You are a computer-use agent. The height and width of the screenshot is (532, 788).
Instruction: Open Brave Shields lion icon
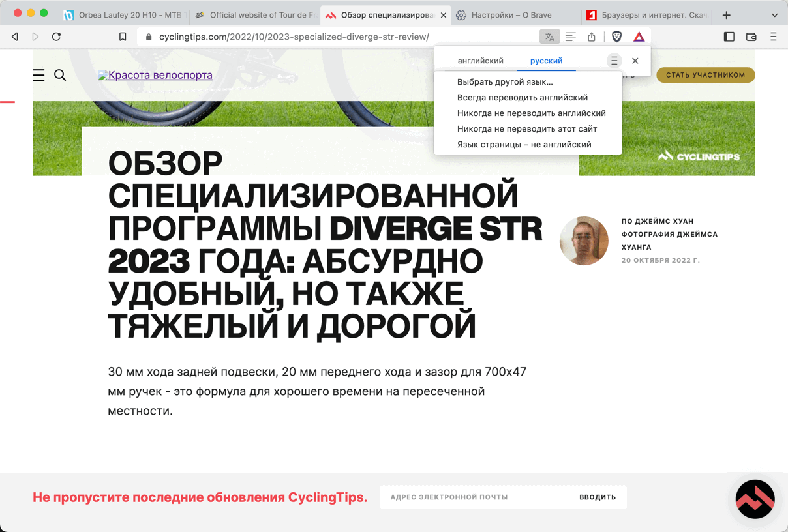click(x=617, y=37)
